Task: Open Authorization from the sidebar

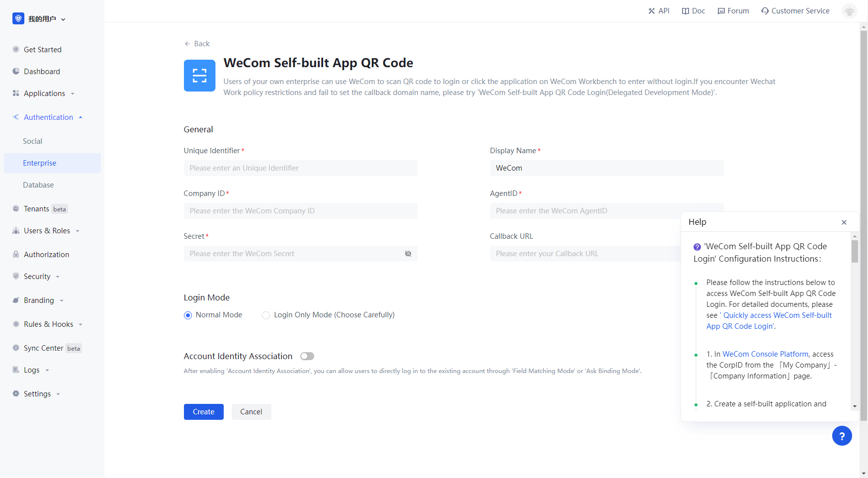Action: (x=46, y=254)
